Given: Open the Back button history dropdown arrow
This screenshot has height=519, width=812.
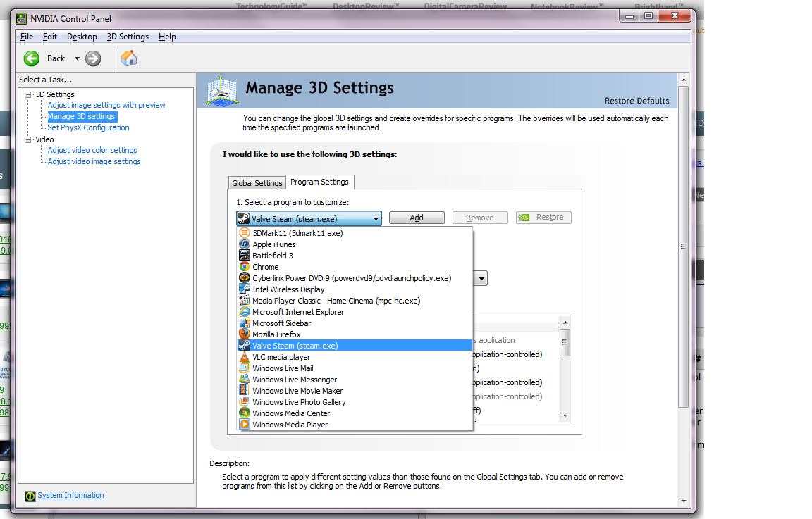Looking at the screenshot, I should [x=77, y=58].
